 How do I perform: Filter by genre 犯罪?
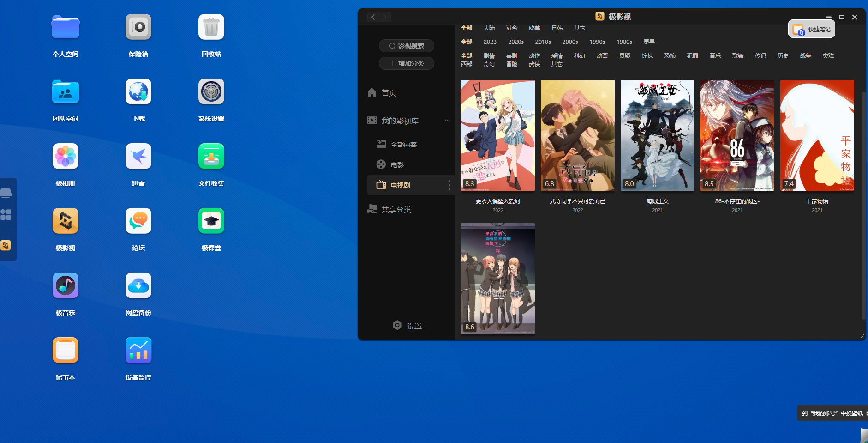(693, 56)
